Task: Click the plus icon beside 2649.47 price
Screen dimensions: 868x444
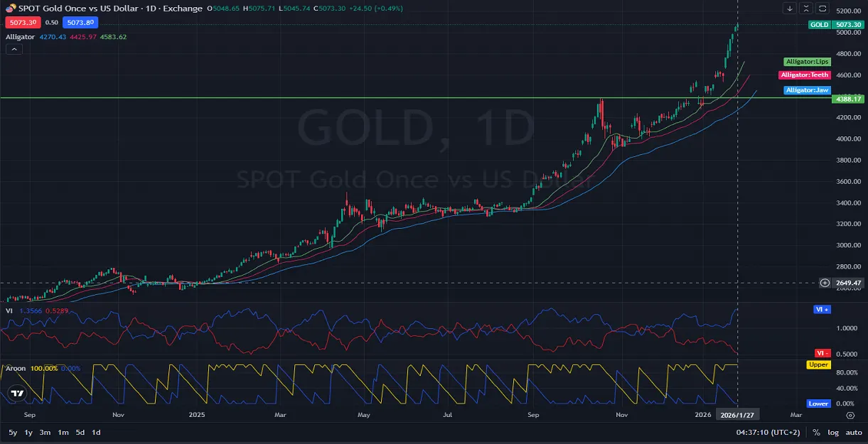Action: [x=825, y=283]
